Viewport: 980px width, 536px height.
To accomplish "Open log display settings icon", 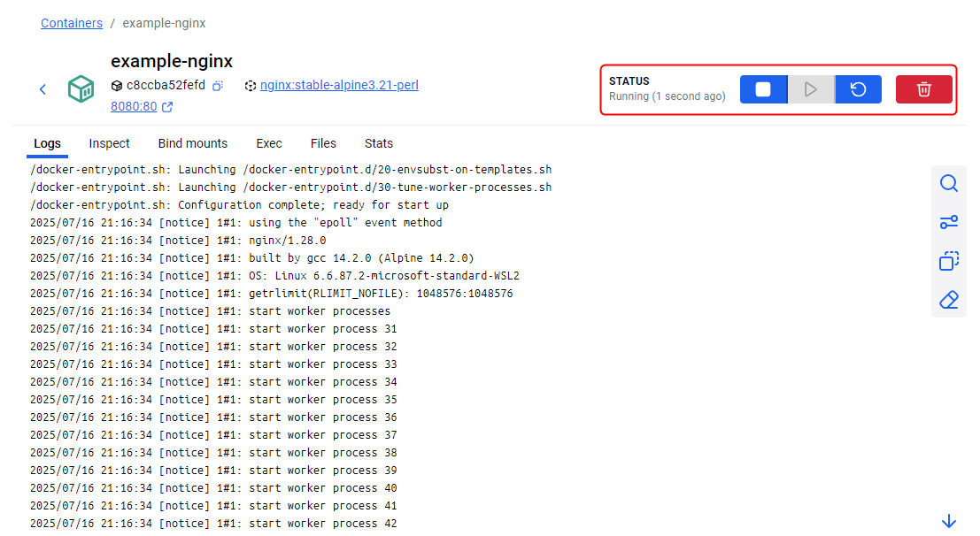I will [948, 222].
